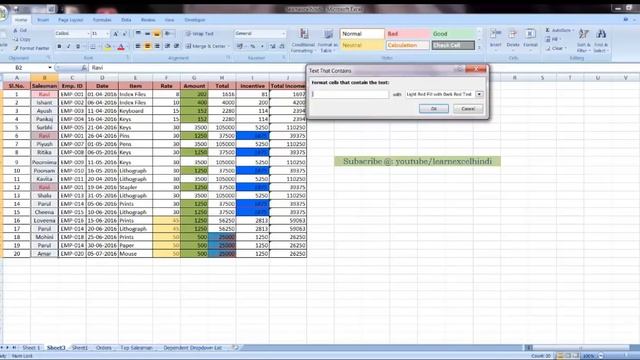Toggle Align Text Left

click(138, 46)
